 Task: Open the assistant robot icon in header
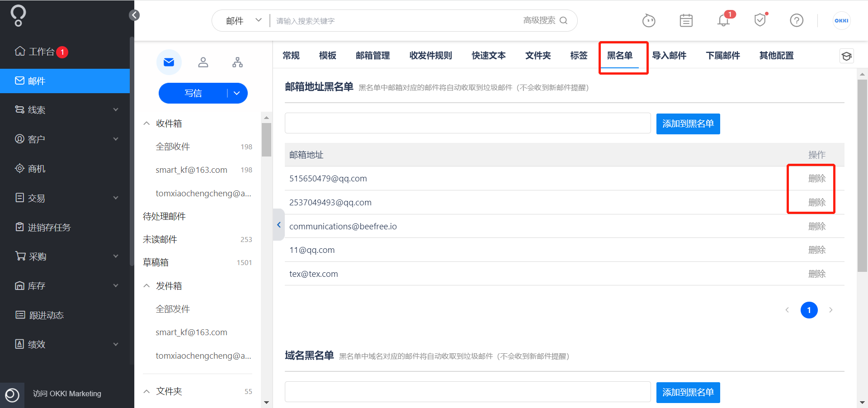coord(649,20)
